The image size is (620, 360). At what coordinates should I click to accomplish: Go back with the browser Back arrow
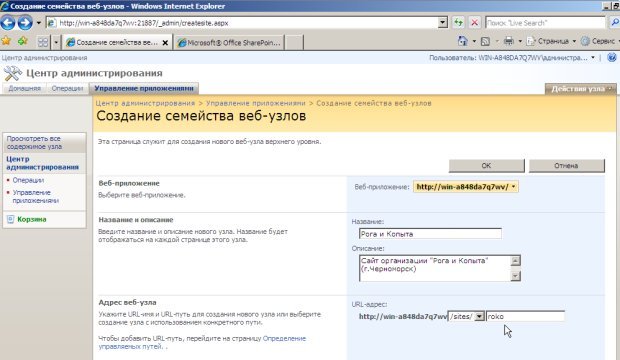(x=8, y=23)
